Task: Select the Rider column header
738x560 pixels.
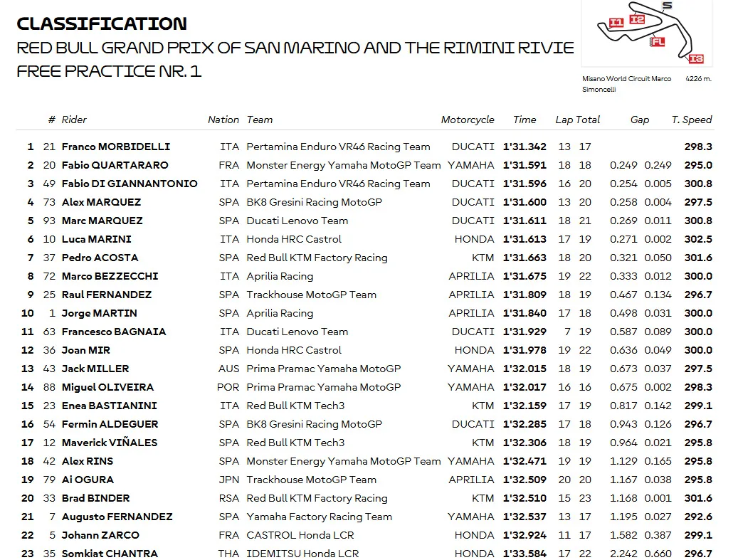Action: click(x=74, y=120)
